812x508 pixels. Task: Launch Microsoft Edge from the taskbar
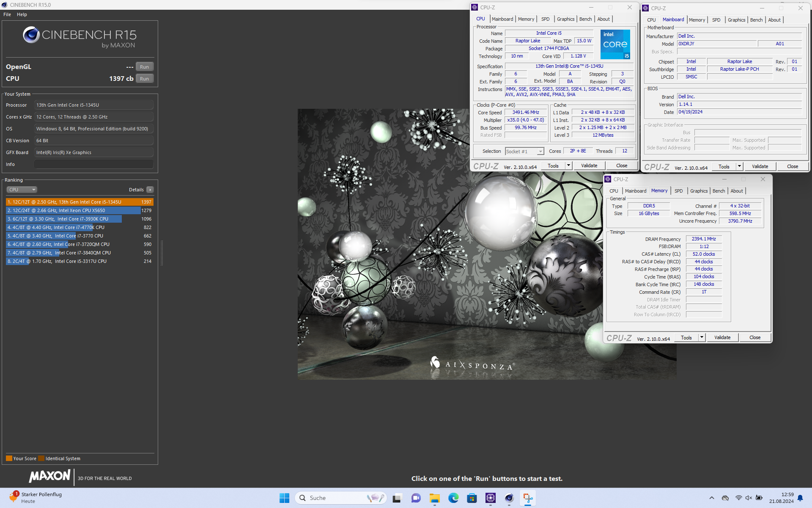point(453,498)
